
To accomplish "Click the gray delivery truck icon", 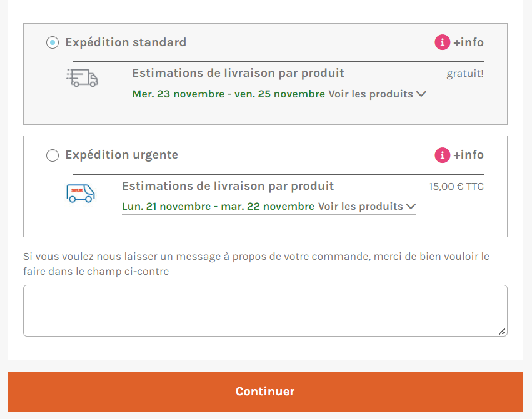I will (82, 78).
